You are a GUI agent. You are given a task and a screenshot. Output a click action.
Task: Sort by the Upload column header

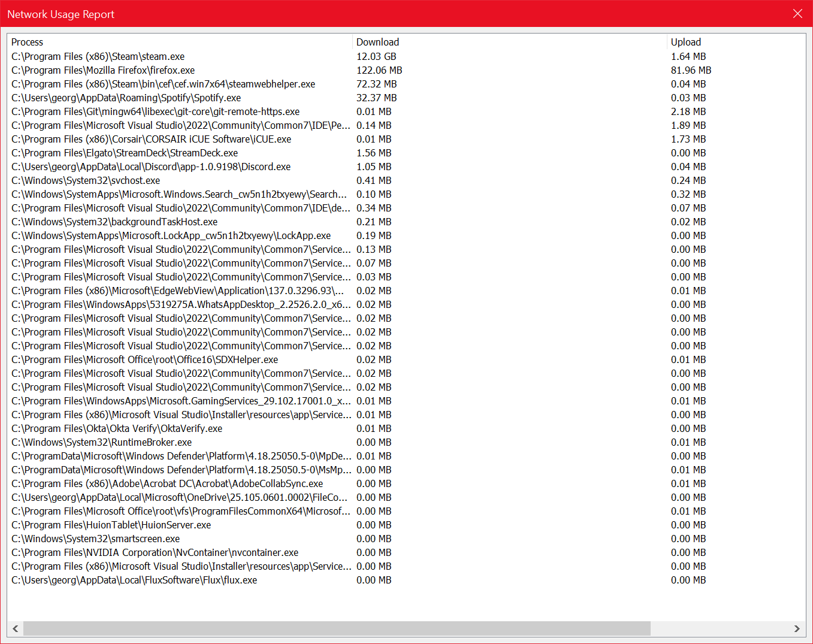pyautogui.click(x=736, y=42)
